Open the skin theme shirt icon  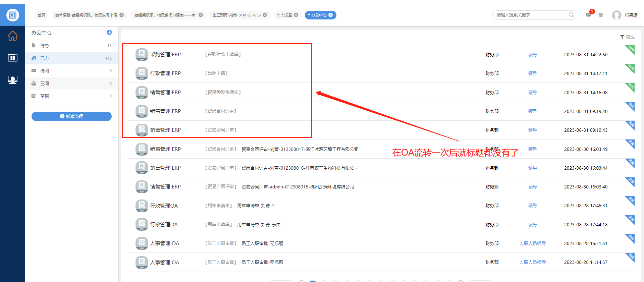[x=601, y=15]
